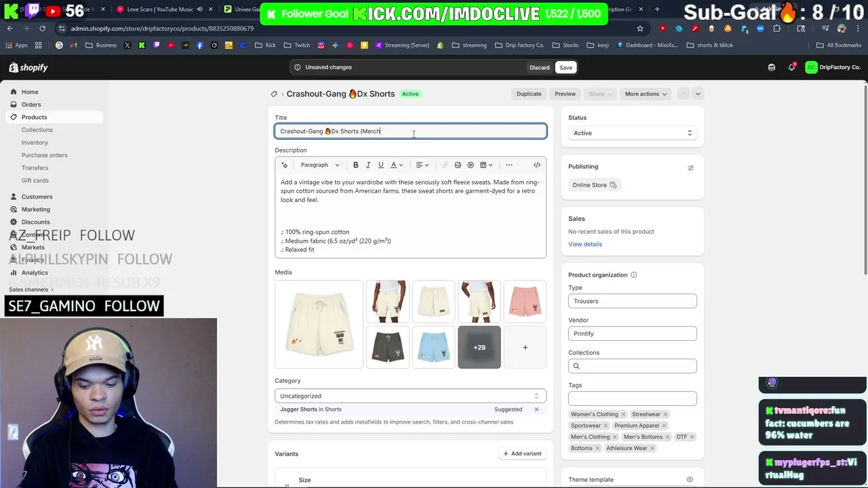Click the Product organization info icon

tap(634, 274)
